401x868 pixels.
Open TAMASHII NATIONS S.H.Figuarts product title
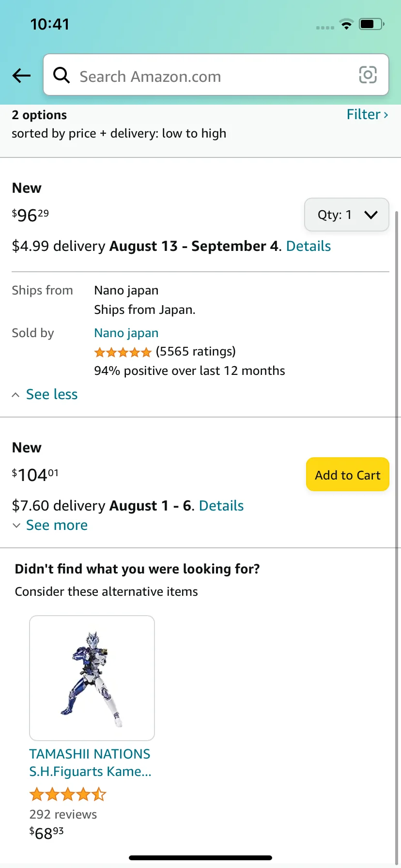click(90, 762)
